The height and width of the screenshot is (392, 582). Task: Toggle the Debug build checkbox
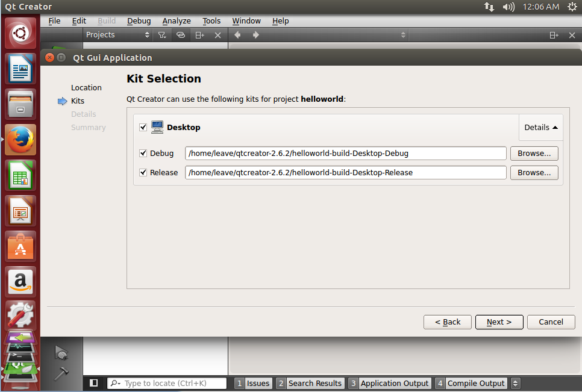(x=143, y=153)
